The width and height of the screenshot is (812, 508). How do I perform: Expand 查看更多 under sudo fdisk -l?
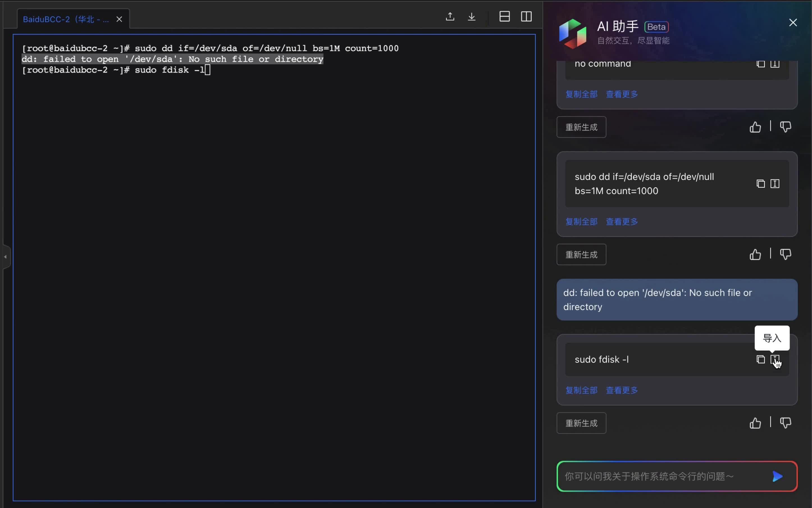(x=621, y=390)
